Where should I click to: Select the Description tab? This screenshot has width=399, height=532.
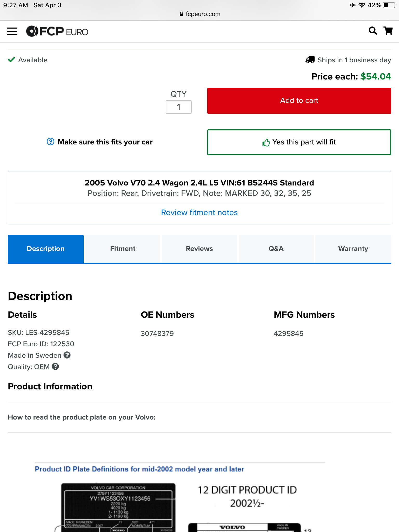(x=46, y=249)
